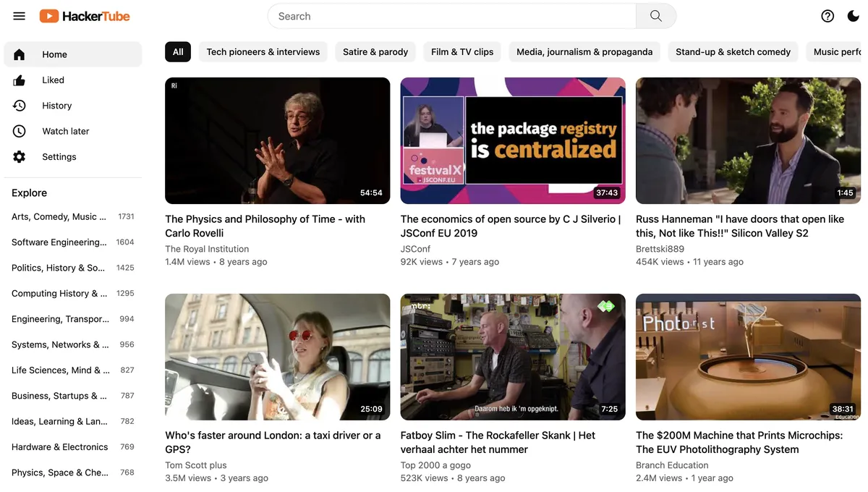Screen dimensions: 868x492
Task: Click the search magnifier button
Action: point(656,16)
